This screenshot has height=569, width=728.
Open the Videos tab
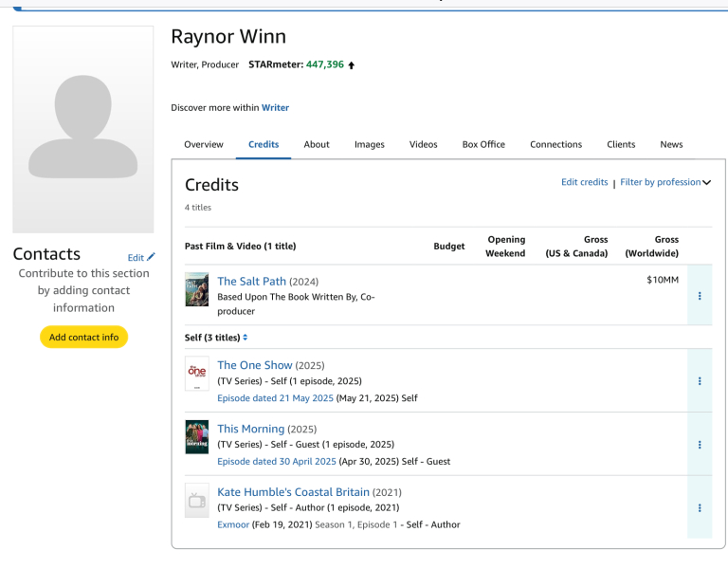[423, 144]
